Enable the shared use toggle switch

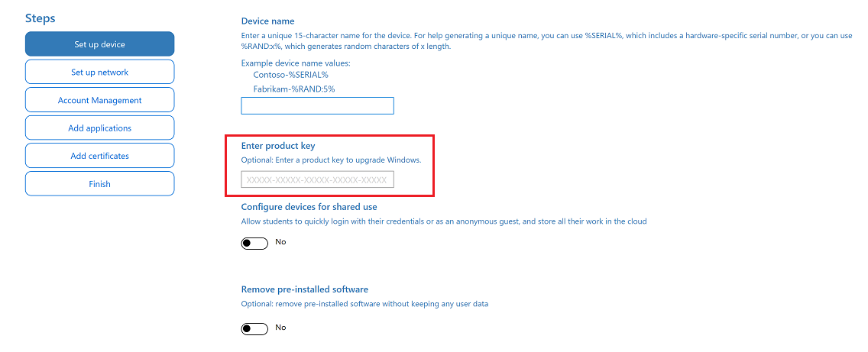point(254,244)
